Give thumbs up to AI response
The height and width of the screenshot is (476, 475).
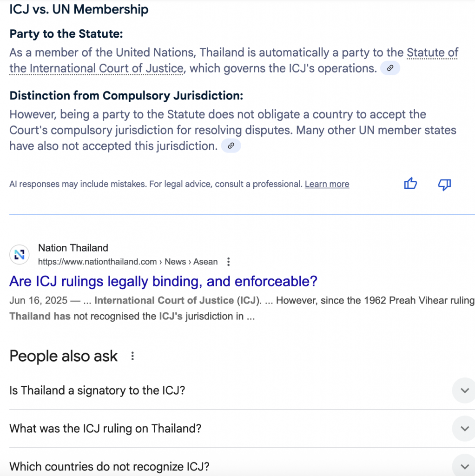click(410, 184)
